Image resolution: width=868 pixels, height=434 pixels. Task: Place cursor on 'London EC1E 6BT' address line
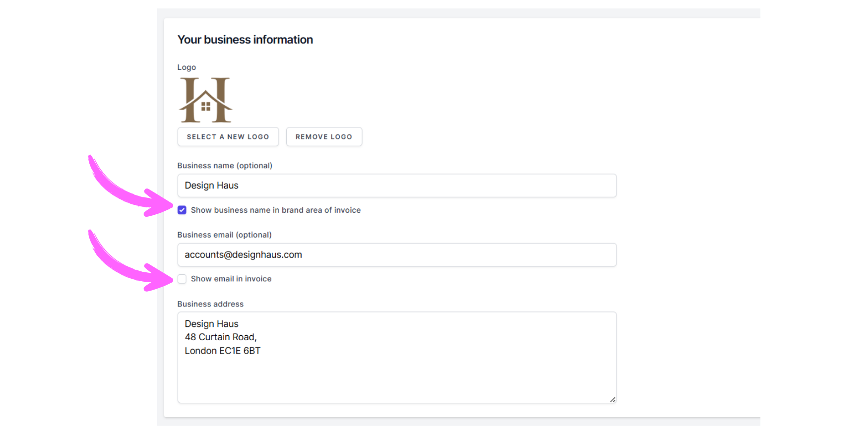pyautogui.click(x=222, y=351)
